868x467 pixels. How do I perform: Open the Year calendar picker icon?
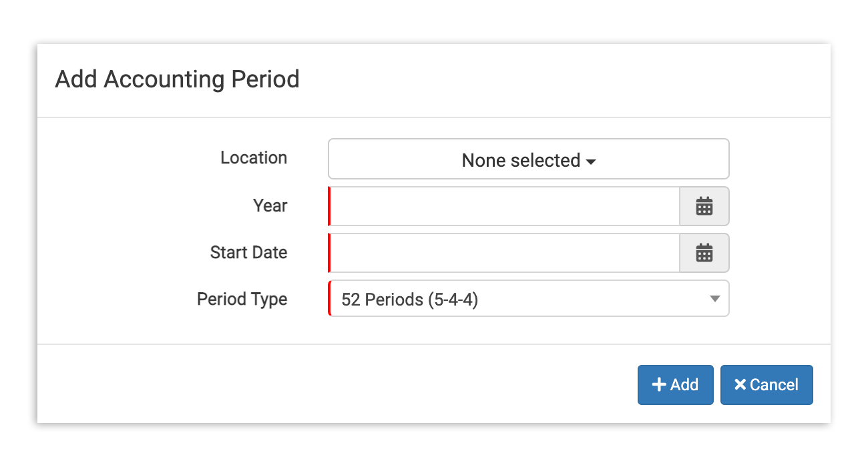coord(704,206)
